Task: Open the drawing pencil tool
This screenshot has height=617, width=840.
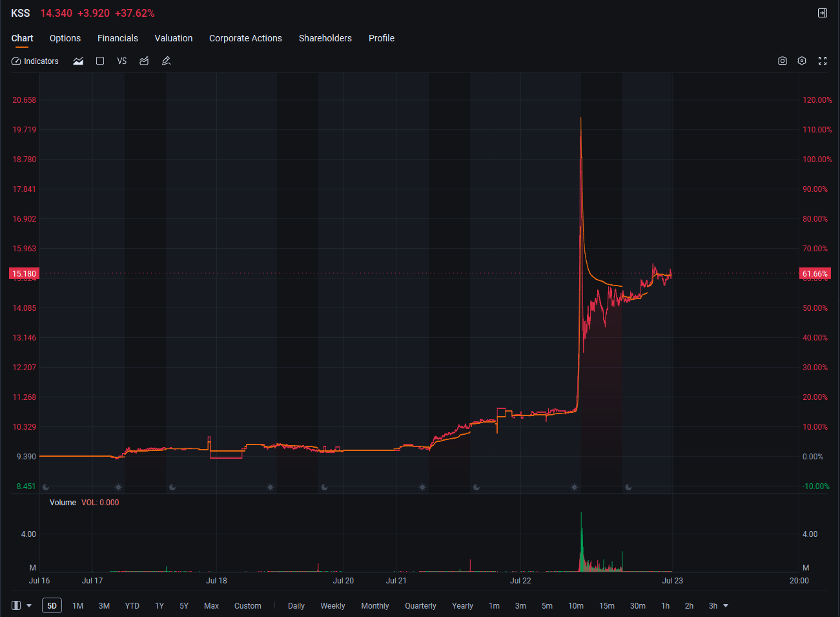Action: [166, 61]
